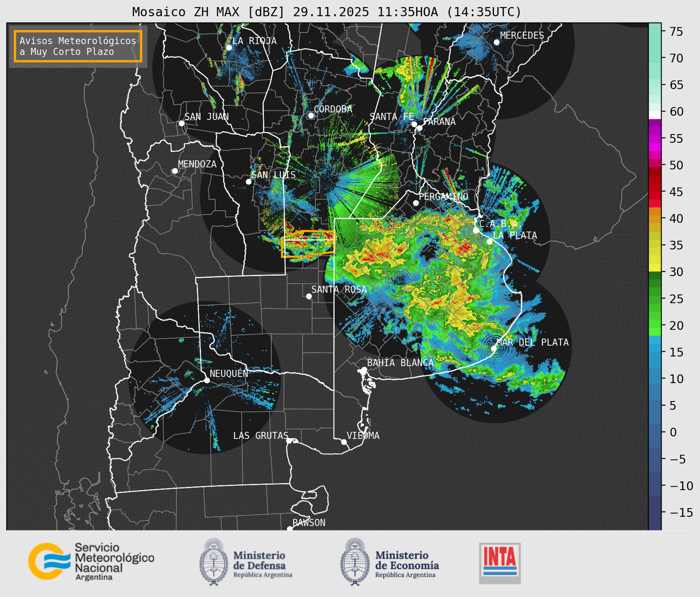
Task: Click the PERGAMINO city marker
Action: click(x=416, y=203)
